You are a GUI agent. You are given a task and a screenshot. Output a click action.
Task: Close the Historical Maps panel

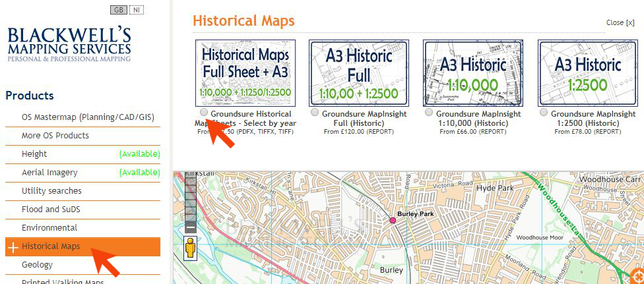tap(620, 22)
